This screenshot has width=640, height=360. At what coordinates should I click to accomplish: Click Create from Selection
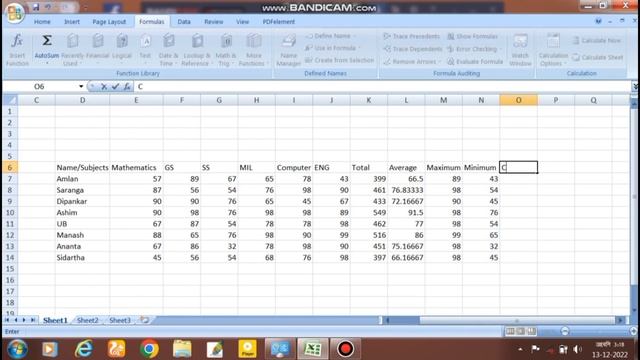(x=340, y=60)
